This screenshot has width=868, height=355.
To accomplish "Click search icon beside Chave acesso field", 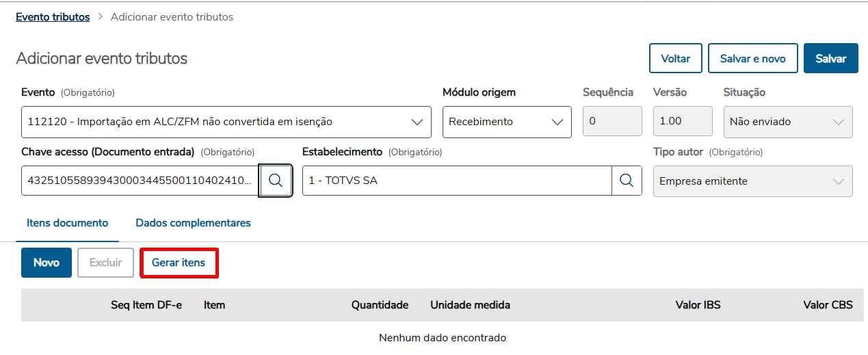I will (x=276, y=181).
